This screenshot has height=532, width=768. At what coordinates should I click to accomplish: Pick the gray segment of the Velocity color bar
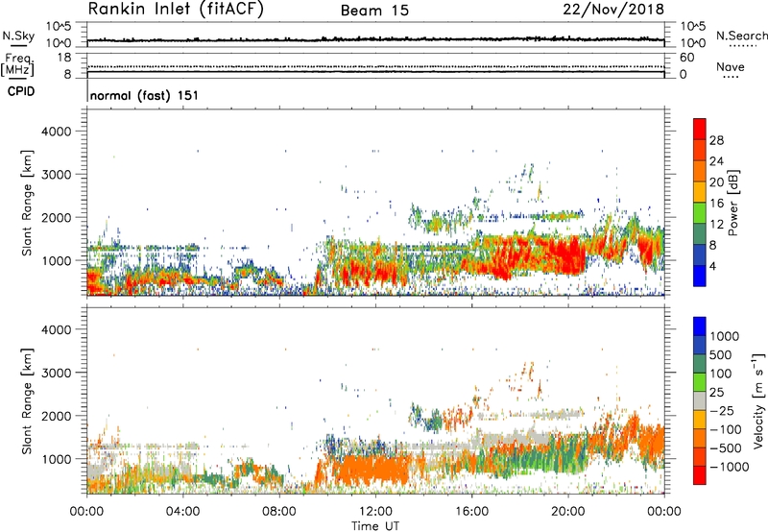700,400
